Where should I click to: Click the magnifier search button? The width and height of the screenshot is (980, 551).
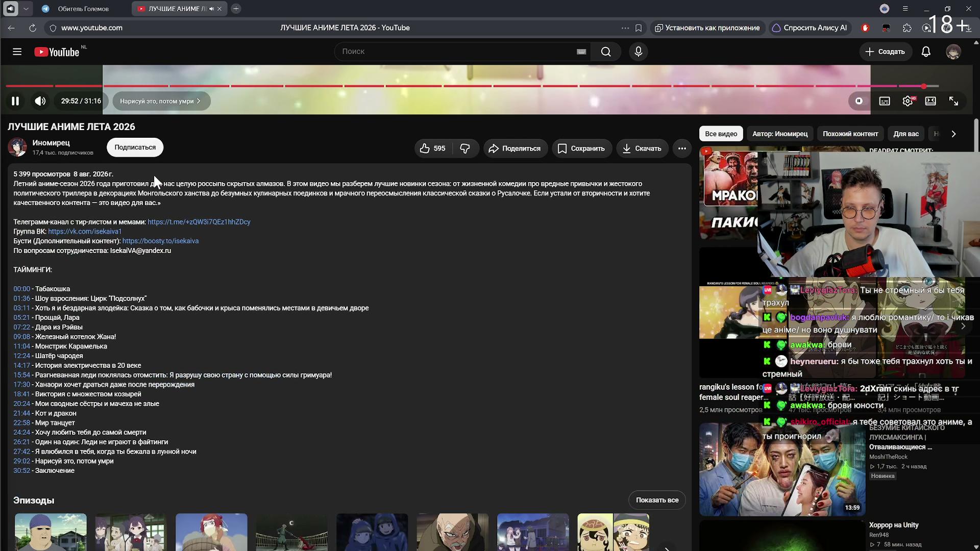(x=606, y=52)
